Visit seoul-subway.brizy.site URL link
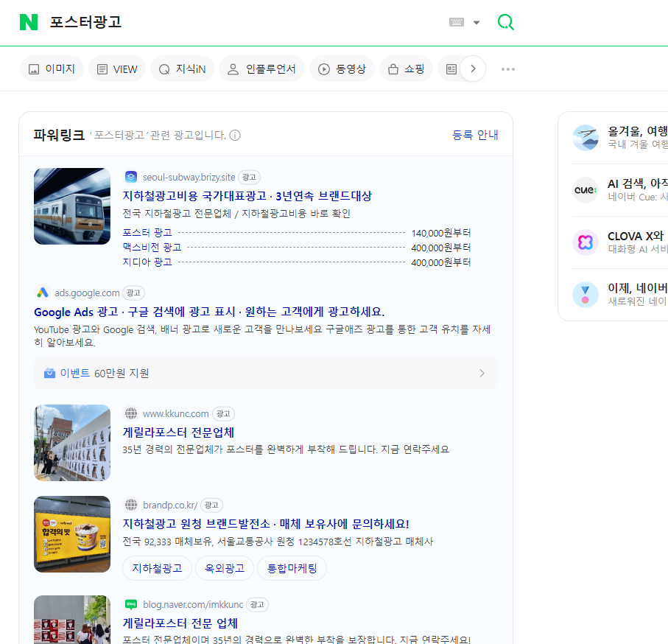Image resolution: width=668 pixels, height=644 pixels. click(189, 178)
